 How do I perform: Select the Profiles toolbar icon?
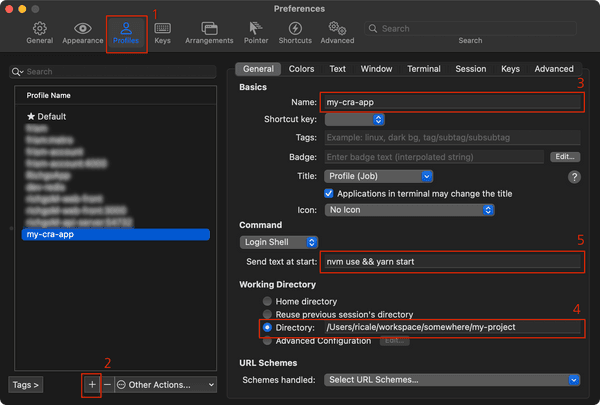(126, 33)
